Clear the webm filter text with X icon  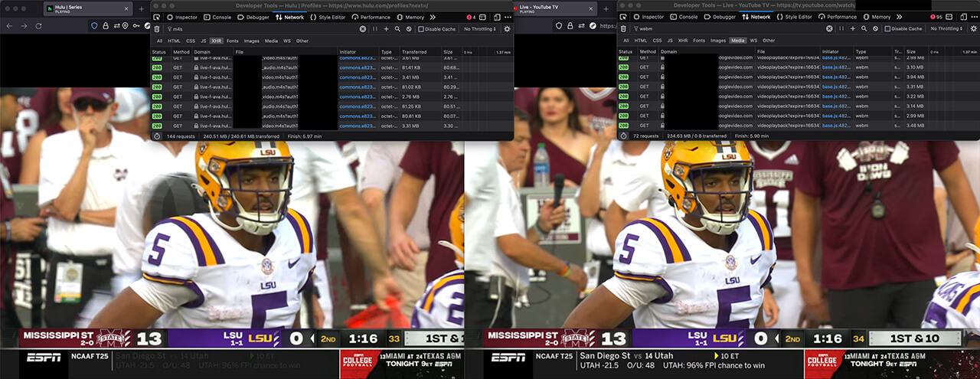click(x=829, y=29)
